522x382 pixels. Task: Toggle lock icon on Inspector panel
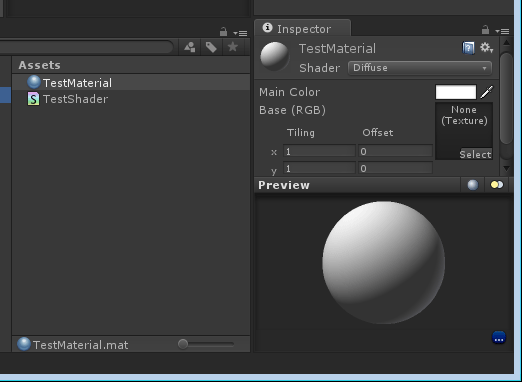tap(485, 30)
